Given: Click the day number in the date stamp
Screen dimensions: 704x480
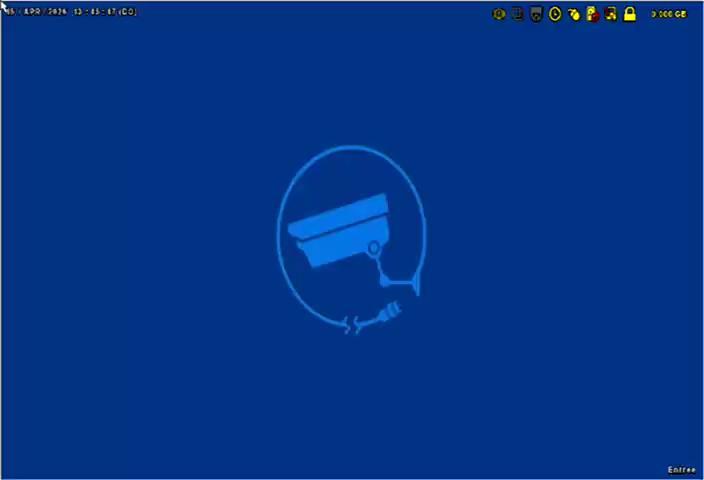Looking at the screenshot, I should (x=10, y=12).
